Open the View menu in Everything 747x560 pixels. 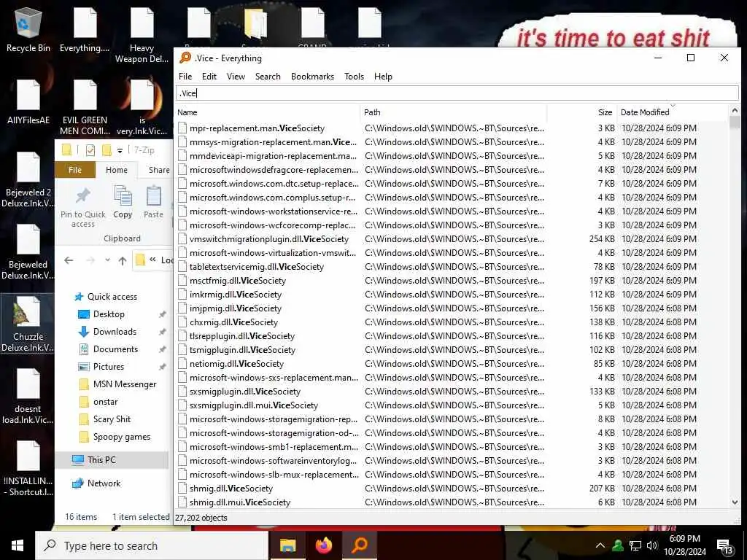click(x=236, y=76)
